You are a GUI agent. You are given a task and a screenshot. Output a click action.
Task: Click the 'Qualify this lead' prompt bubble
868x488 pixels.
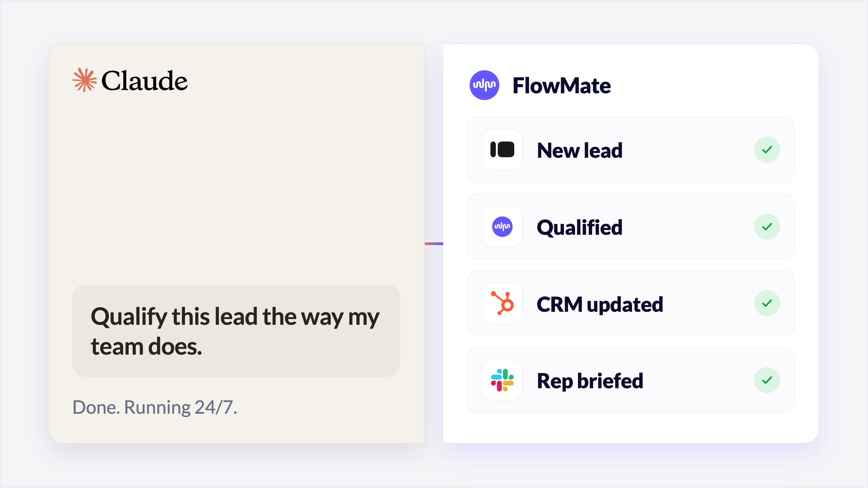coord(236,331)
